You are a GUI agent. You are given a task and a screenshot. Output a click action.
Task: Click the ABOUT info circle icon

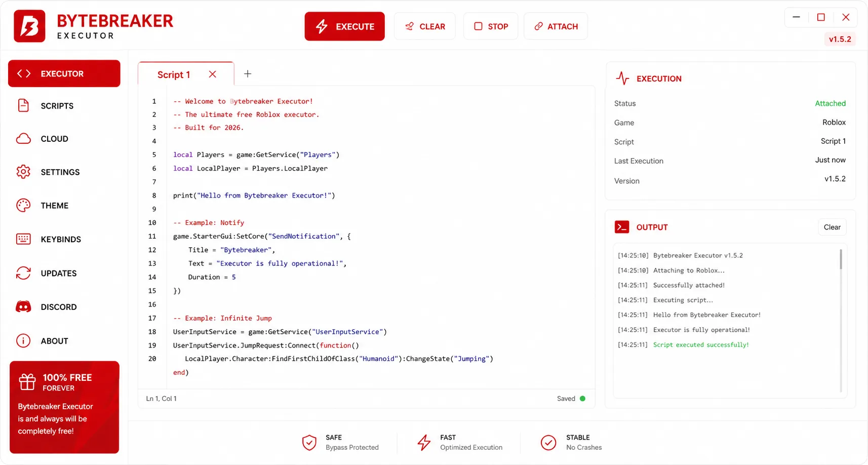(x=23, y=341)
